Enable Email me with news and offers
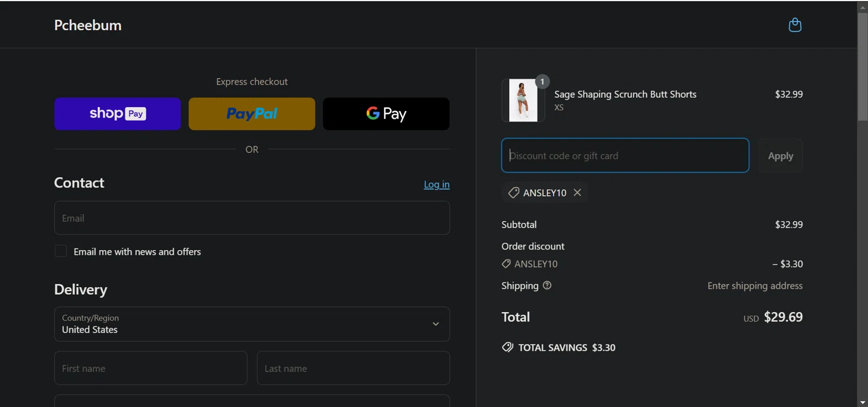The height and width of the screenshot is (407, 868). point(61,251)
